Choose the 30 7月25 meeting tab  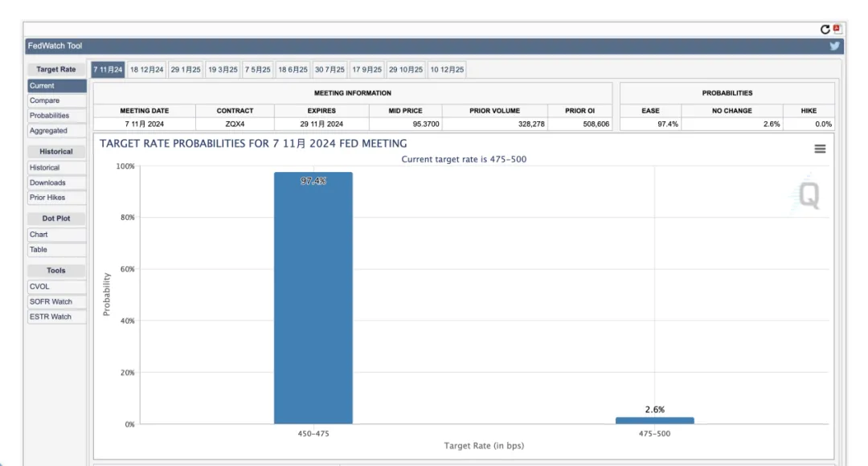click(x=330, y=70)
